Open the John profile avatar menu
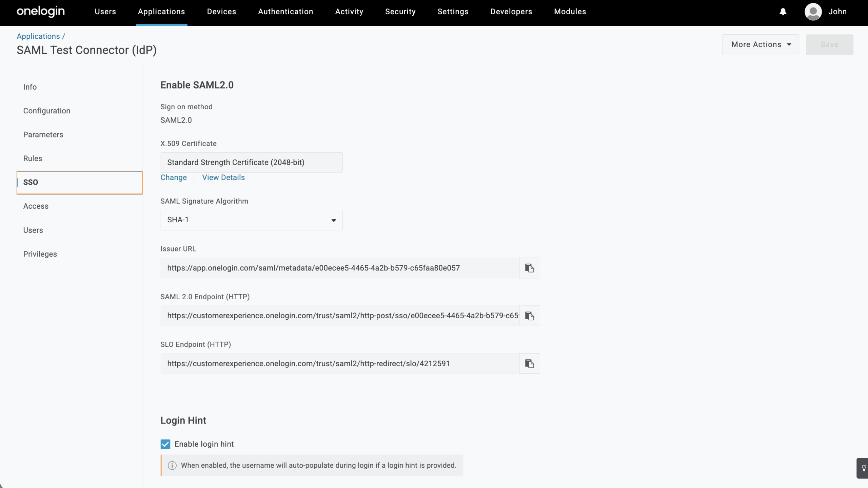This screenshot has height=488, width=868. (x=813, y=11)
